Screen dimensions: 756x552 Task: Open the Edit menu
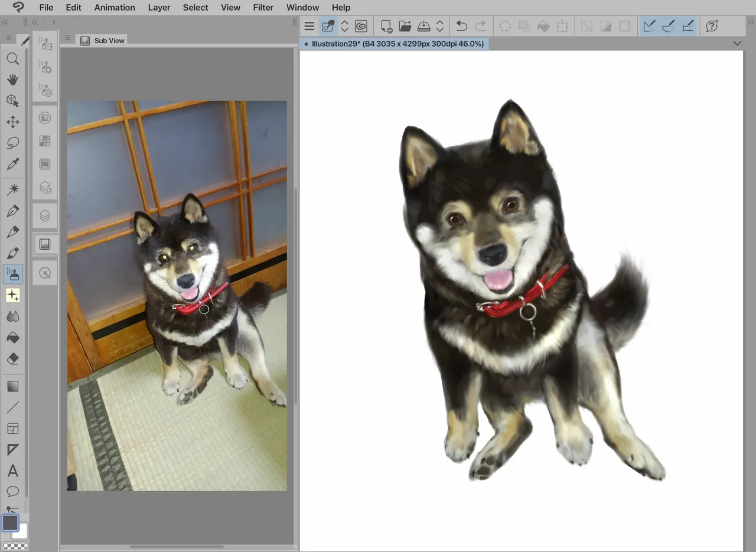click(x=74, y=8)
